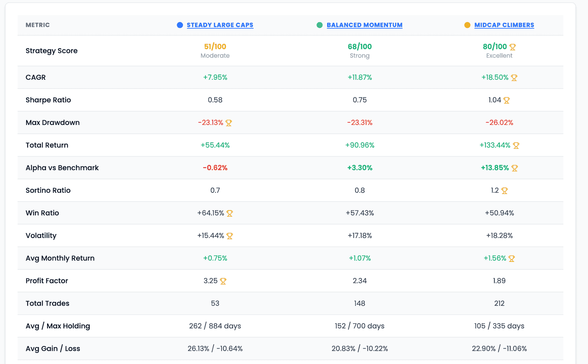Open the Steady Large Caps strategy link
The height and width of the screenshot is (364, 588).
(220, 25)
